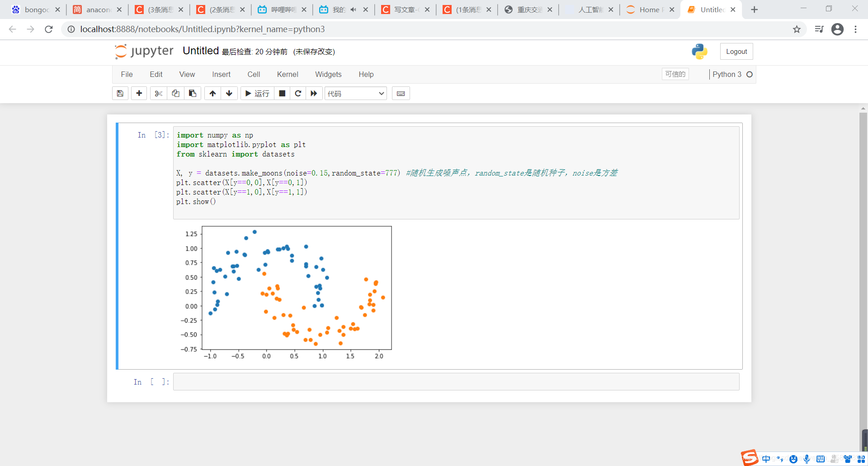
Task: Click the 可信的 trusted notebook indicator
Action: pyautogui.click(x=675, y=74)
